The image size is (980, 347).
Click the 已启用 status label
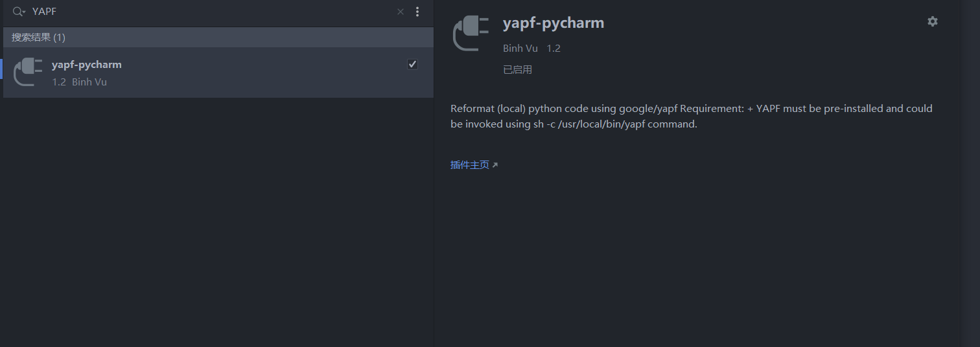(517, 69)
